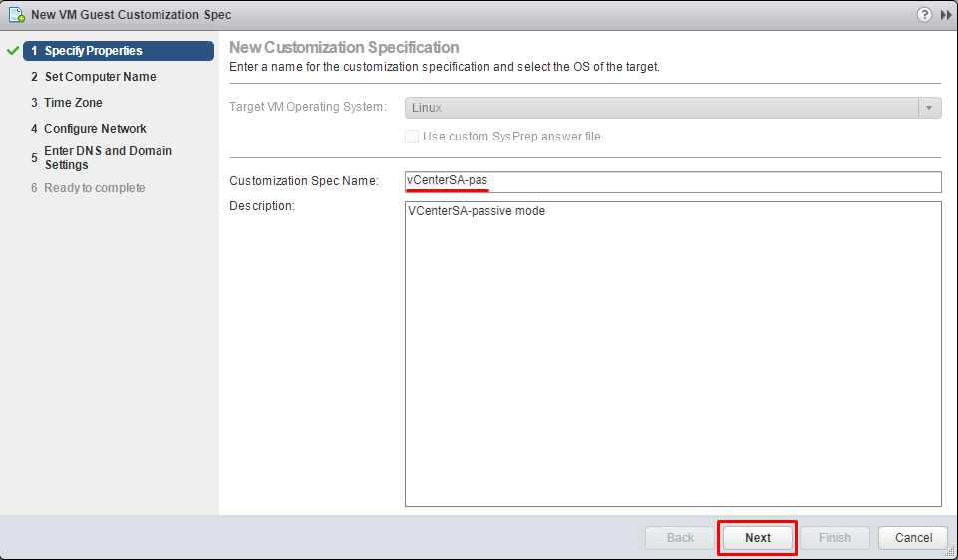The height and width of the screenshot is (560, 958).
Task: Click the 'New VM Guest Customization Spec' title
Action: coord(132,15)
